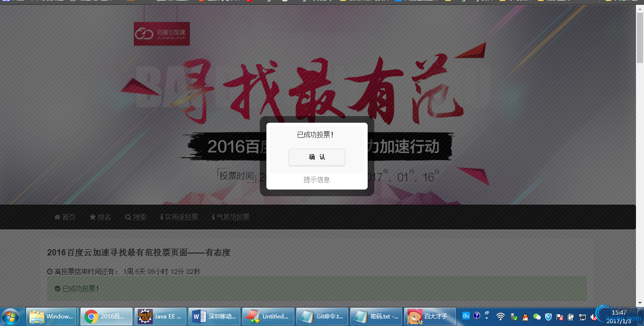Go to 首页 in the navigation bar
Viewport: 644px width, 326px height.
pos(65,217)
